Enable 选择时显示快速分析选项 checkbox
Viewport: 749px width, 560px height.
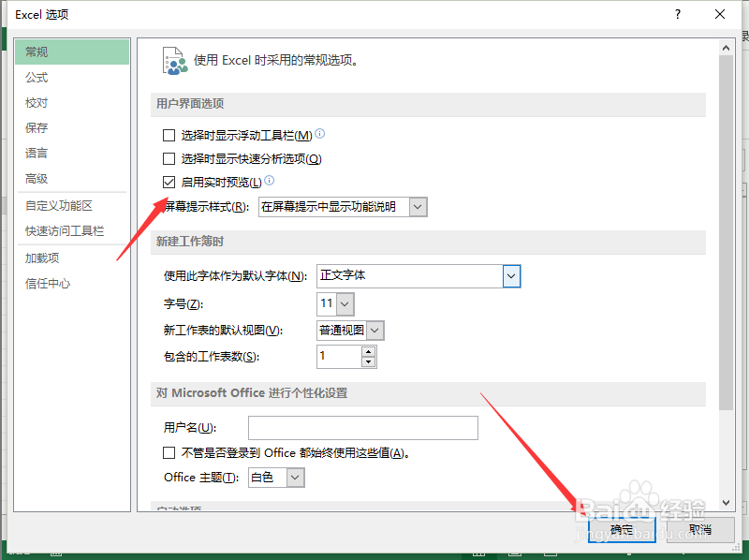[x=169, y=158]
